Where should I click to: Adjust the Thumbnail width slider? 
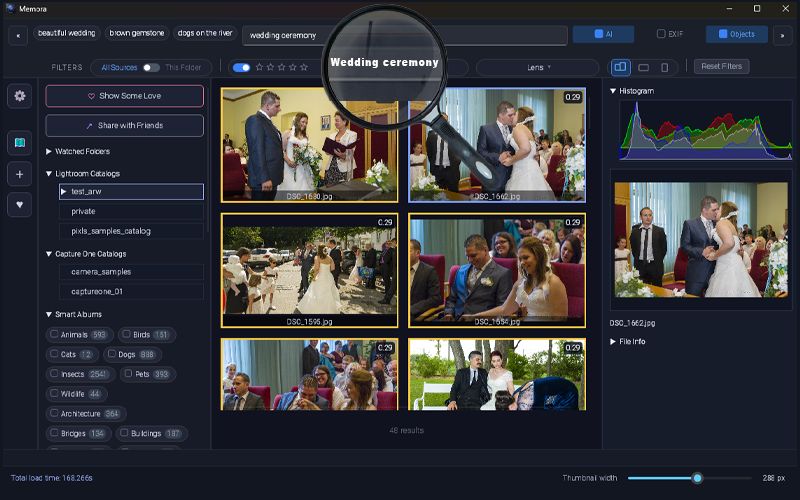point(697,478)
